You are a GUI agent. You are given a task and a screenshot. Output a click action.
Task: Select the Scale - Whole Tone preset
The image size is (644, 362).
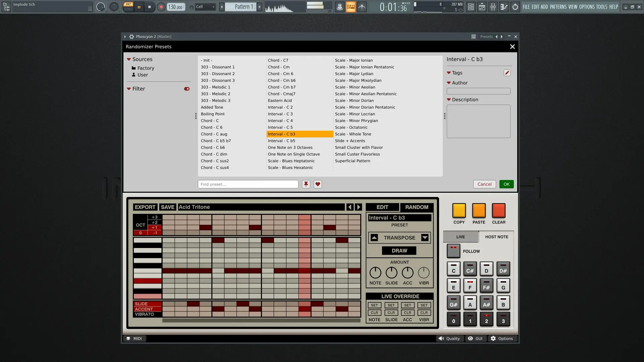pos(353,134)
